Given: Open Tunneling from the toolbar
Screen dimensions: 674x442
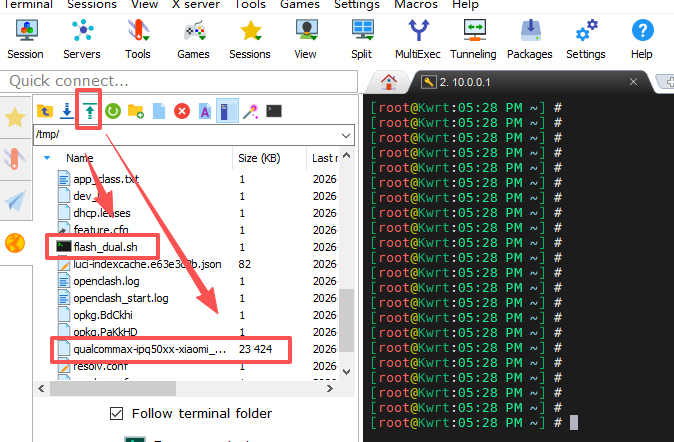Looking at the screenshot, I should pos(474,39).
